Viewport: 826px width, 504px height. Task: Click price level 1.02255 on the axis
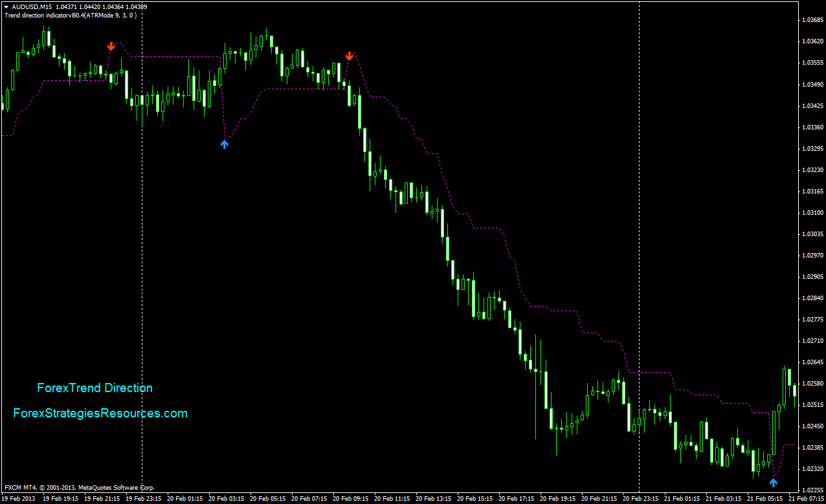coord(812,490)
